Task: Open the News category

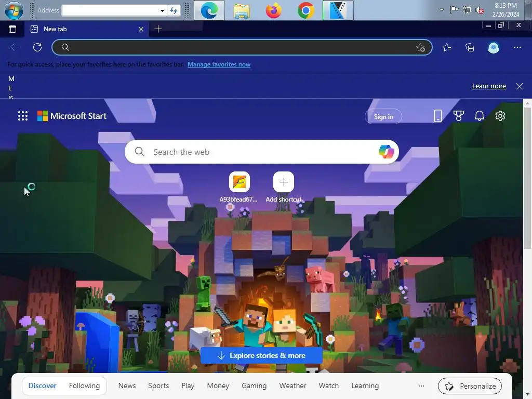Action: pyautogui.click(x=127, y=386)
